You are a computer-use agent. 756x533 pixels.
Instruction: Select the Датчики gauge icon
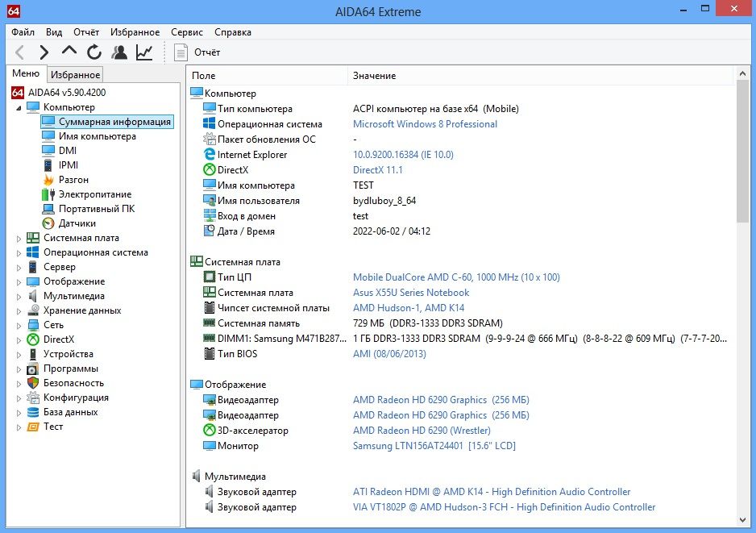(48, 223)
